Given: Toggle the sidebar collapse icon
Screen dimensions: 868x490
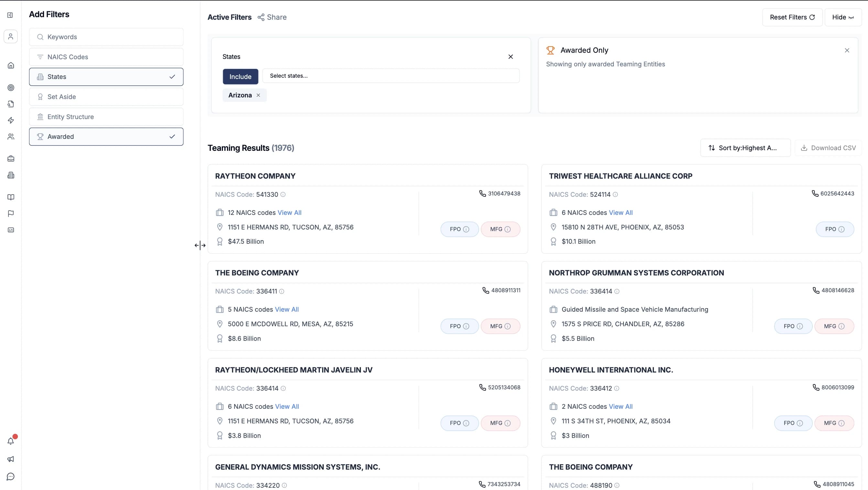Looking at the screenshot, I should [x=10, y=15].
